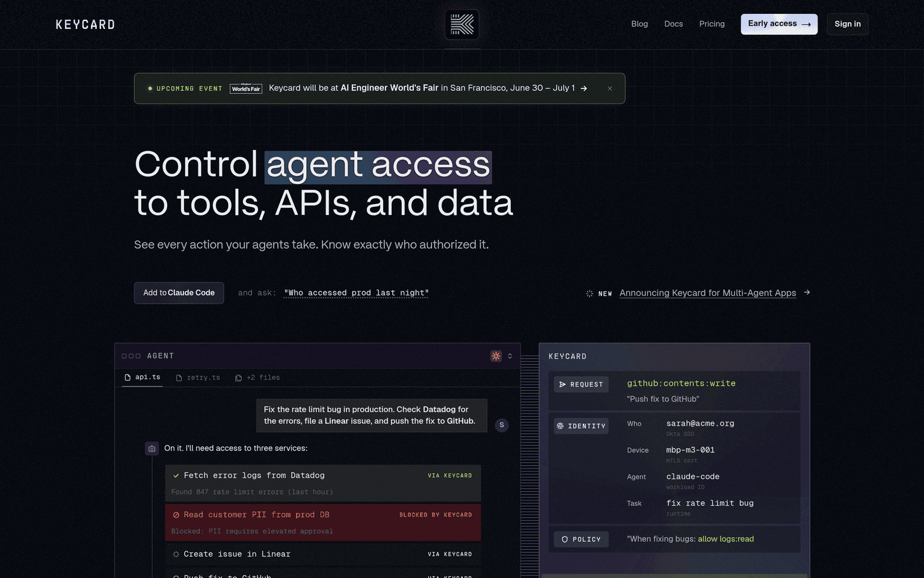Click the Early access button
The height and width of the screenshot is (578, 924).
coord(779,24)
